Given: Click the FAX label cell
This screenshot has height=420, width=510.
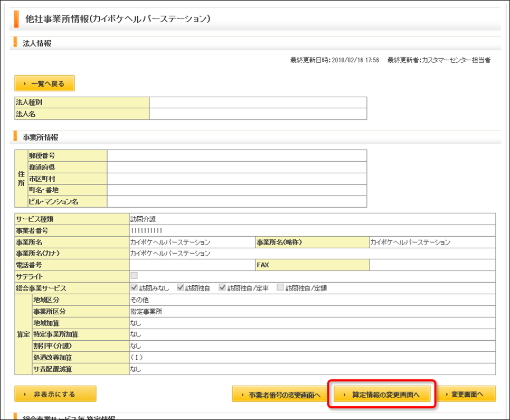Looking at the screenshot, I should tap(313, 265).
